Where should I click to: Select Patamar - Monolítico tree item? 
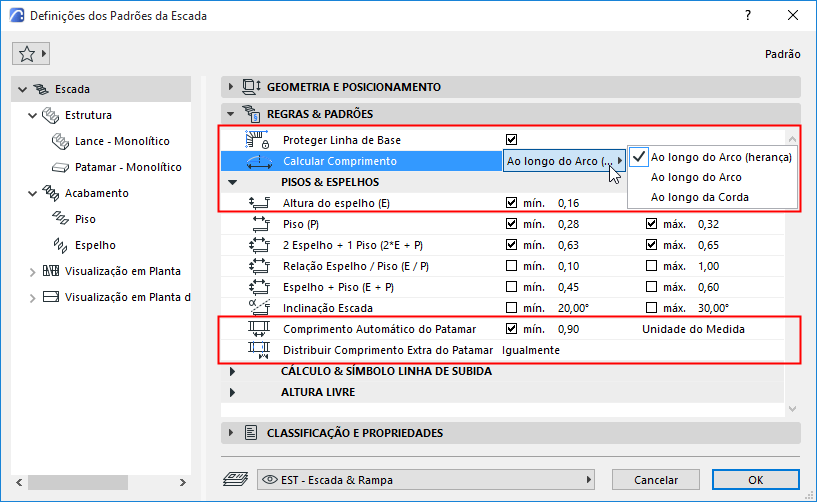click(128, 167)
